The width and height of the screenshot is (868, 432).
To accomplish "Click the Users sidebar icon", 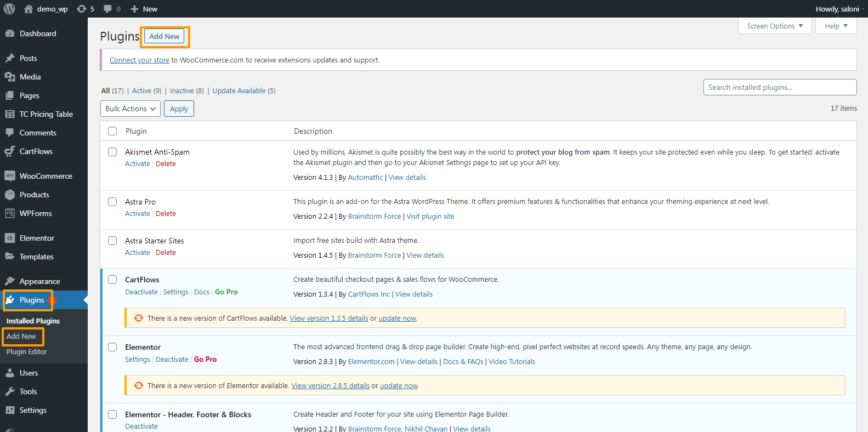I will click(10, 373).
